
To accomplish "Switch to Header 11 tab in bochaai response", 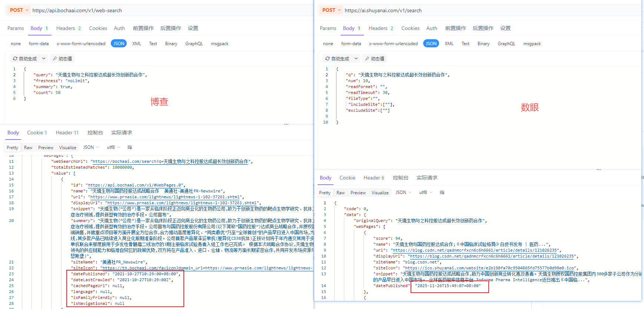I will 67,132.
